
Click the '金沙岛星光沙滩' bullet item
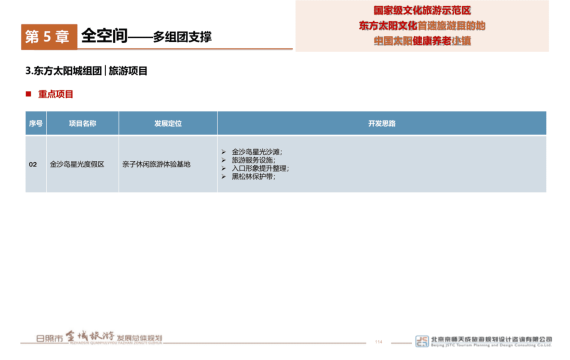click(257, 152)
